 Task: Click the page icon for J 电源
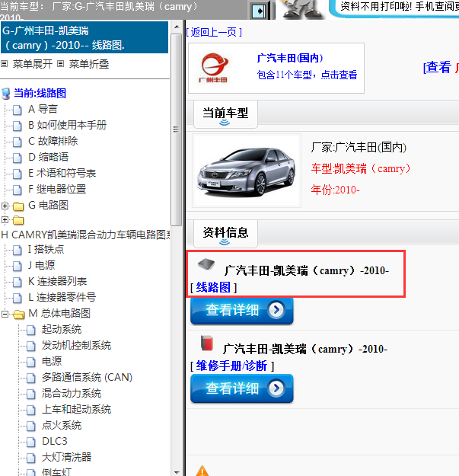tap(18, 266)
